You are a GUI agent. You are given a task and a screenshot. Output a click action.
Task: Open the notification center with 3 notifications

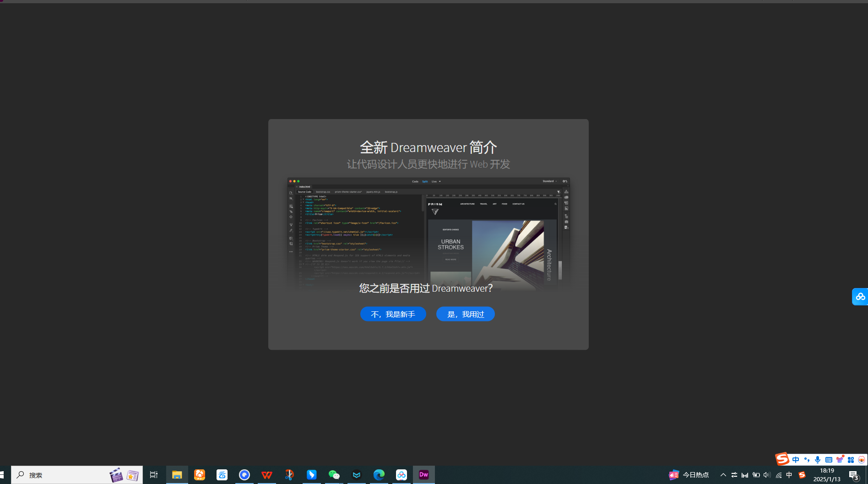tap(854, 475)
